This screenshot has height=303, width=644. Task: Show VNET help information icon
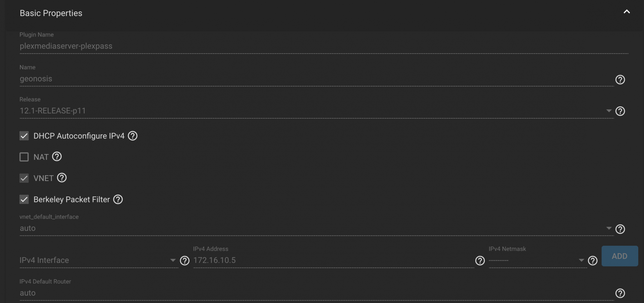coord(62,178)
